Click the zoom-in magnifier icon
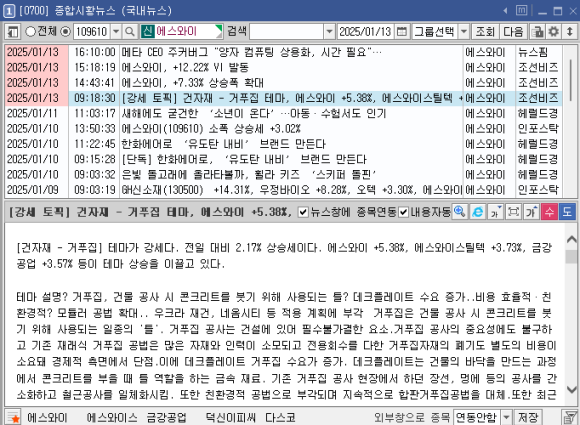Viewport: 580px width, 425px height. [459, 212]
